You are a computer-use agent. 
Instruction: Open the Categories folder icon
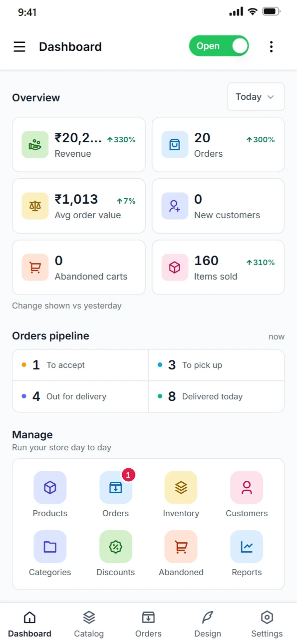pyautogui.click(x=50, y=547)
